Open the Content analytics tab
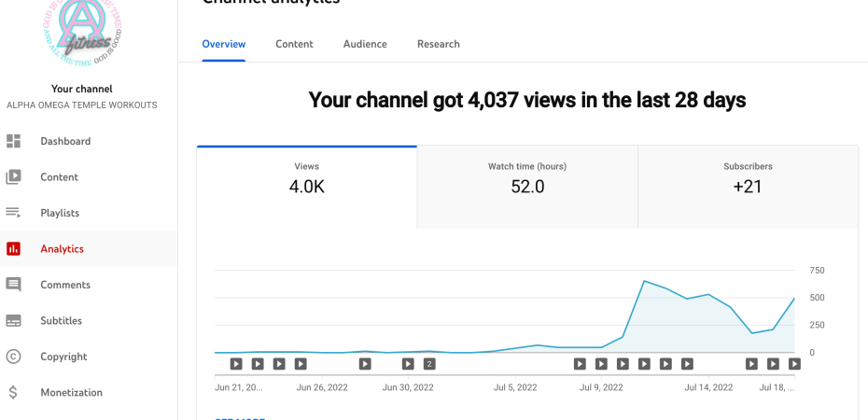 [294, 44]
